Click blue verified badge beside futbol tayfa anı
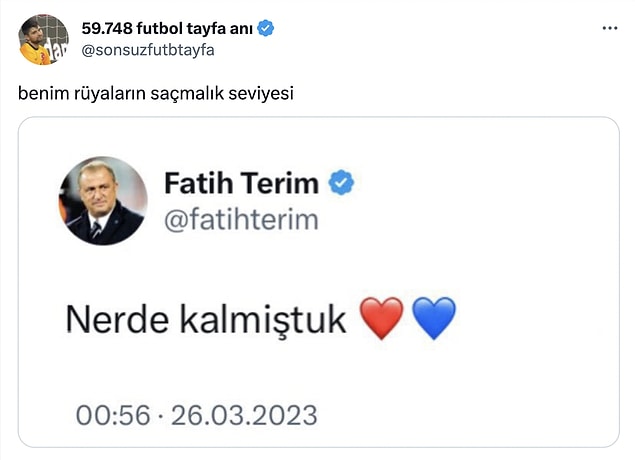This screenshot has height=460, width=635. tap(266, 28)
